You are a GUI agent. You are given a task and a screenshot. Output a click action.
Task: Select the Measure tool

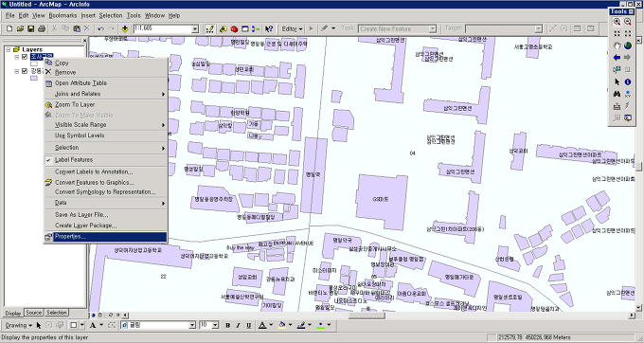617,106
